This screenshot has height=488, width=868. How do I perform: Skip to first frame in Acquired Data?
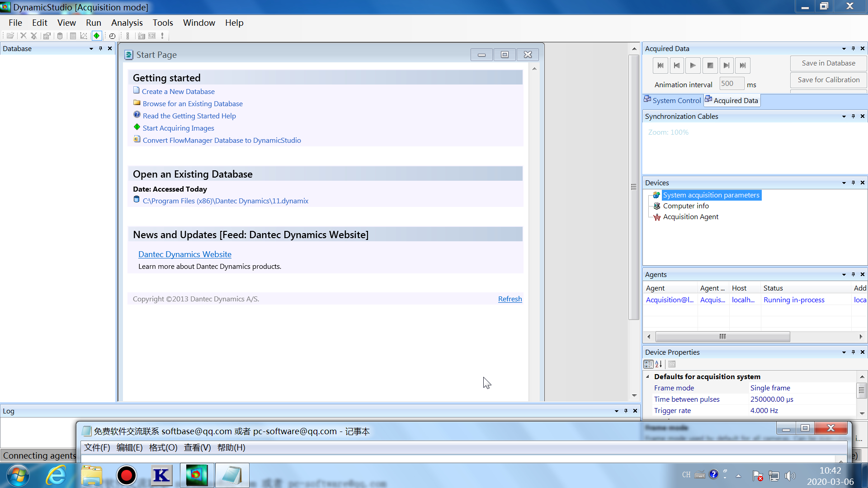point(660,66)
